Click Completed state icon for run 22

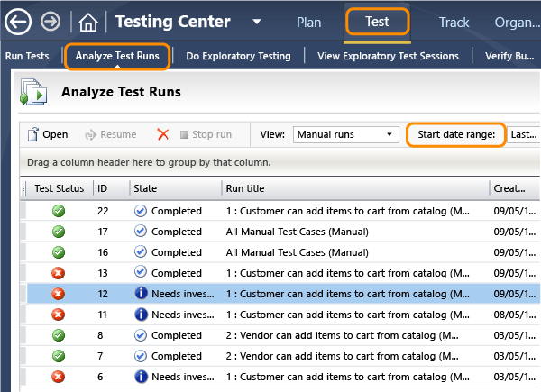(141, 211)
